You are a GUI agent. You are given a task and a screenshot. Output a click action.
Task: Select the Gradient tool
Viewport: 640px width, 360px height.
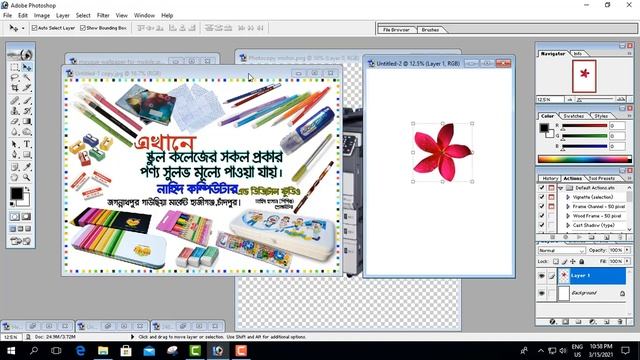click(x=27, y=121)
